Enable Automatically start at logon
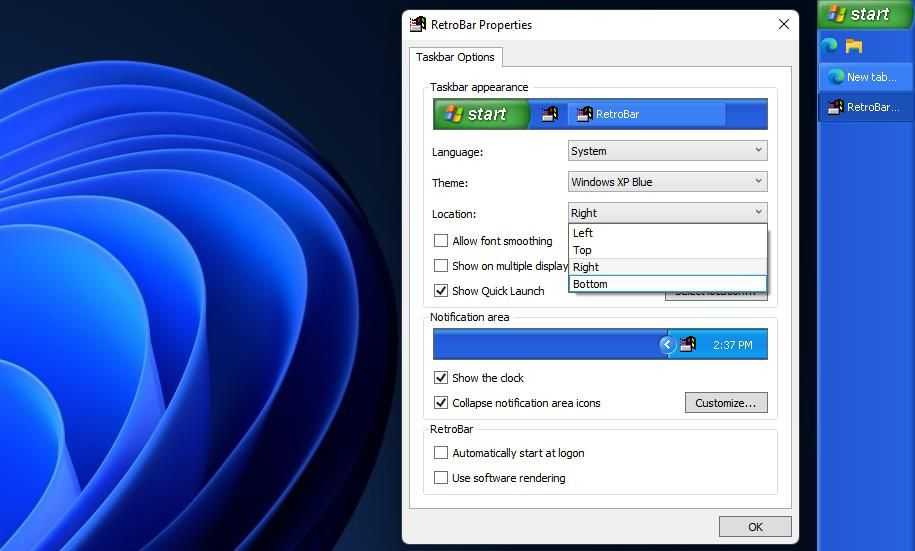The width and height of the screenshot is (915, 551). point(441,453)
